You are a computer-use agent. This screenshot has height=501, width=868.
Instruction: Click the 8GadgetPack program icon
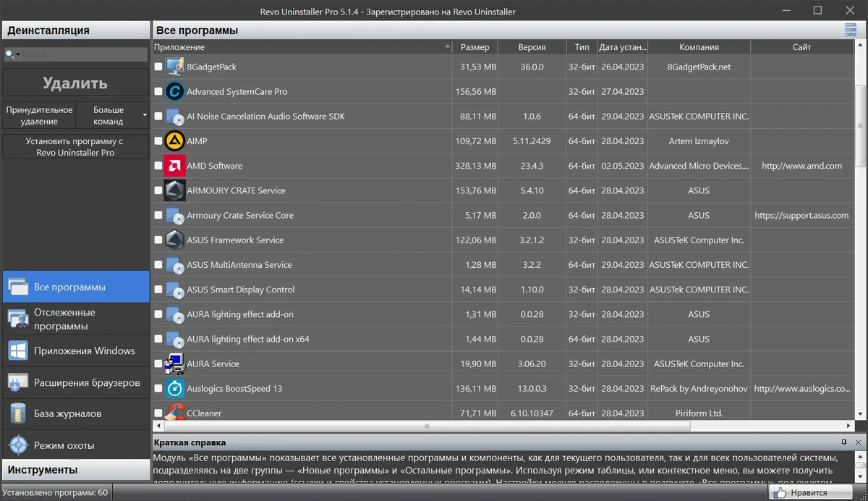(x=174, y=67)
